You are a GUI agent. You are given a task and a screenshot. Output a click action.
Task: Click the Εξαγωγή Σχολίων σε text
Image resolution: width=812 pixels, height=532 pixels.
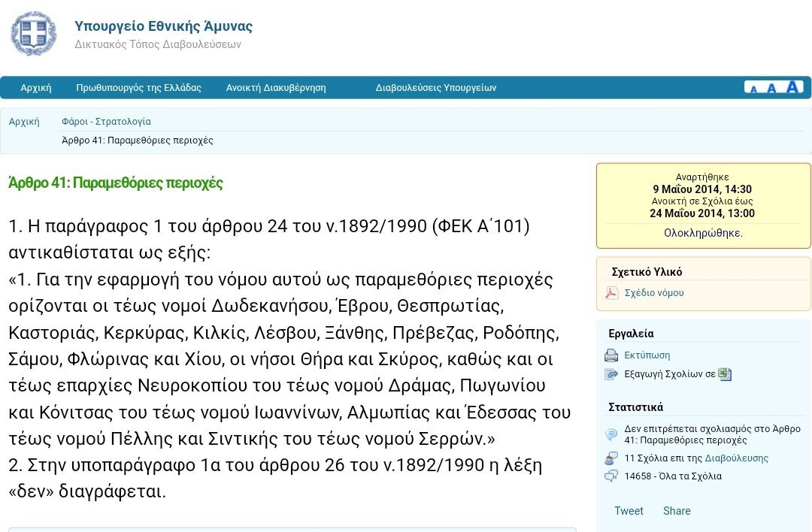pos(670,373)
